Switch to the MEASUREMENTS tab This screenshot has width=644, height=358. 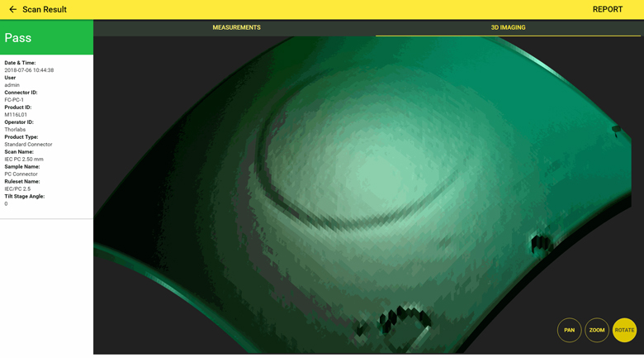[236, 28]
